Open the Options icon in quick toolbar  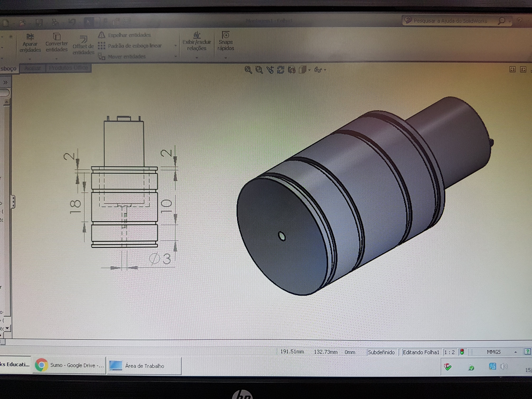click(127, 21)
